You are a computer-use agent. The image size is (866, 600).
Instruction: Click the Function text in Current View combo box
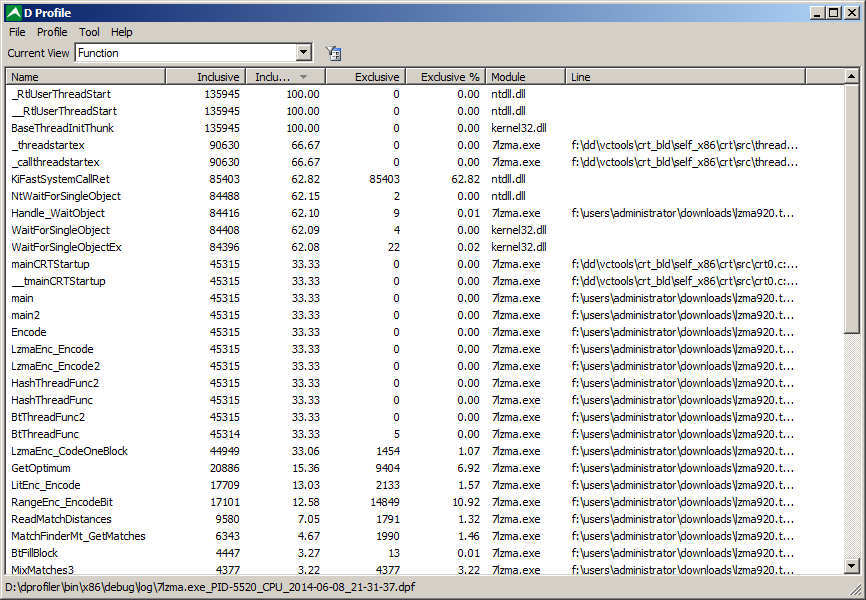pos(98,53)
